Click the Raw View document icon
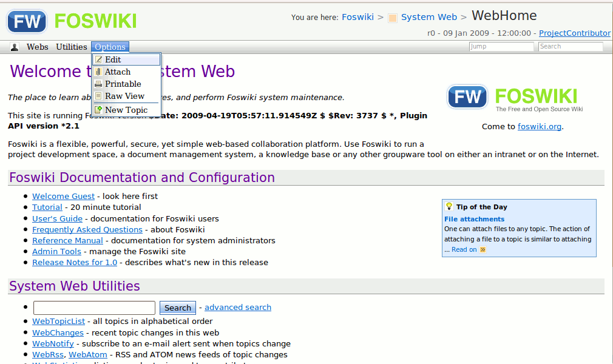This screenshot has height=364, width=613. pyautogui.click(x=98, y=96)
